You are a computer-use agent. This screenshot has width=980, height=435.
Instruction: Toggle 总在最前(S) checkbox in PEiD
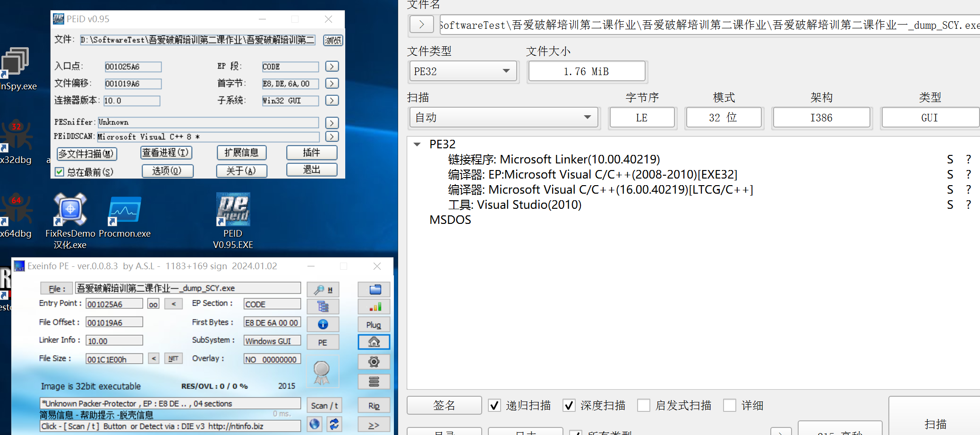tap(60, 171)
